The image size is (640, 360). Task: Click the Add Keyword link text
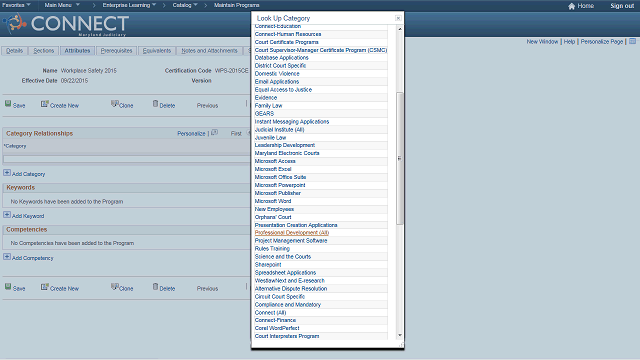(x=28, y=216)
